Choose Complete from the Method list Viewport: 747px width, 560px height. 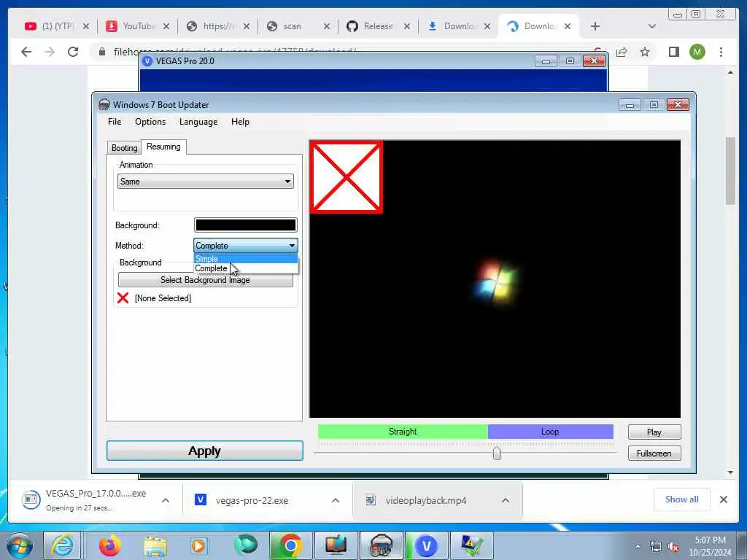coord(245,268)
